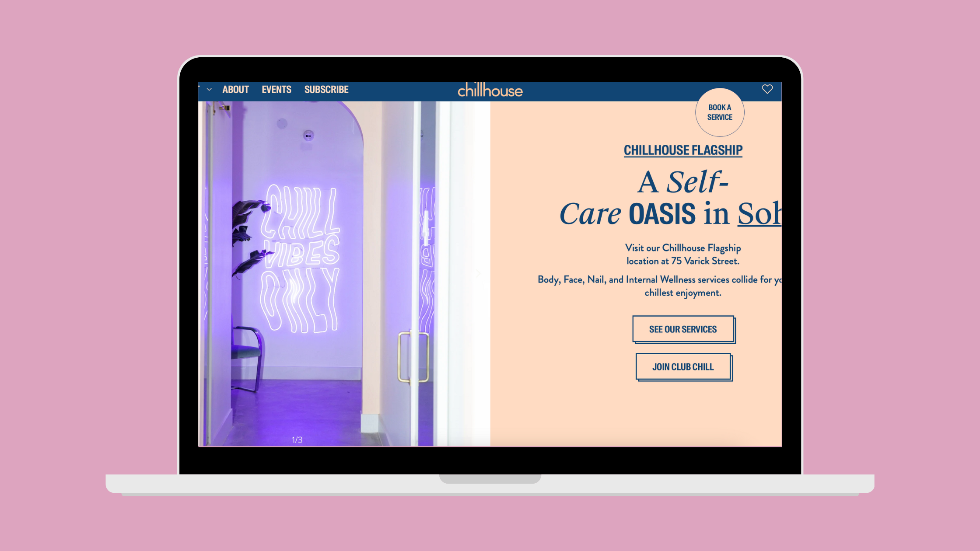The image size is (980, 551).
Task: Expand the chevron dropdown left of About
Action: coord(209,90)
